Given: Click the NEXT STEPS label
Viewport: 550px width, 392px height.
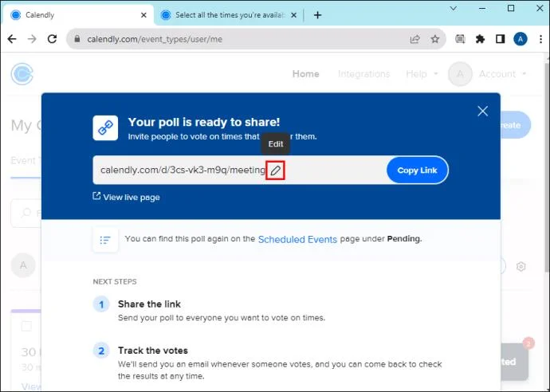Looking at the screenshot, I should click(115, 281).
